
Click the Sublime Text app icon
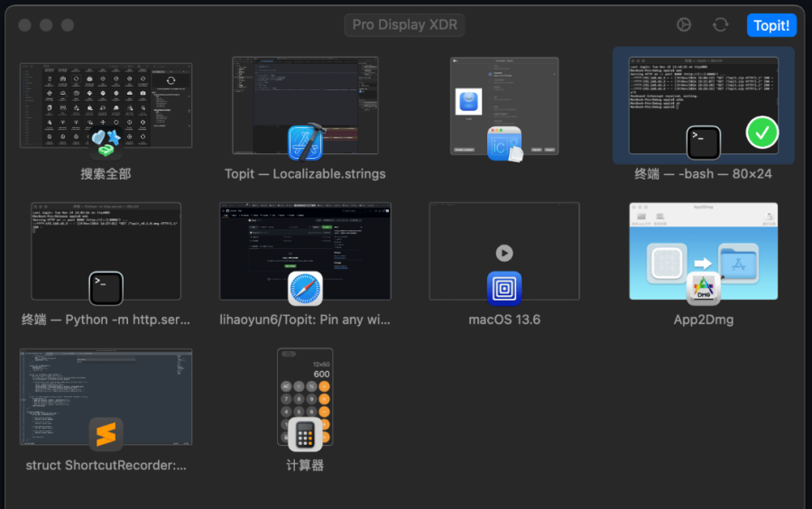coord(106,434)
